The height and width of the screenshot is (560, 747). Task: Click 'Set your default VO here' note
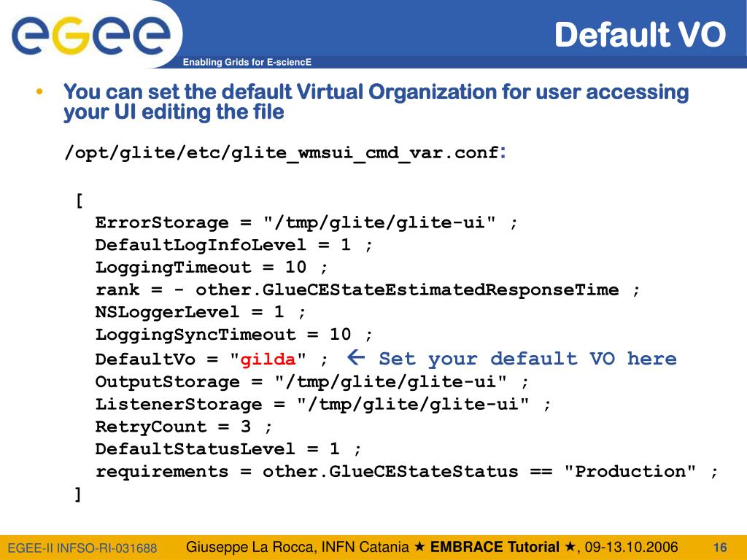click(527, 358)
